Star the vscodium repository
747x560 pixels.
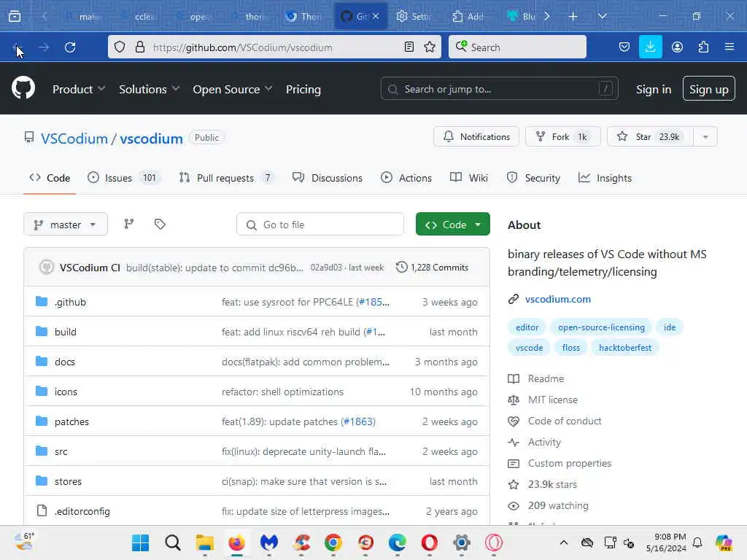coord(650,136)
